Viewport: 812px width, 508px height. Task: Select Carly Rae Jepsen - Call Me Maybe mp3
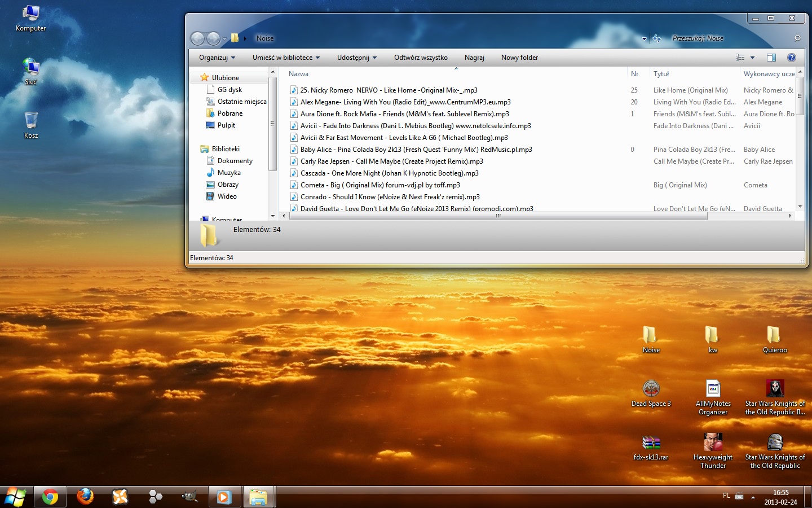(x=391, y=161)
